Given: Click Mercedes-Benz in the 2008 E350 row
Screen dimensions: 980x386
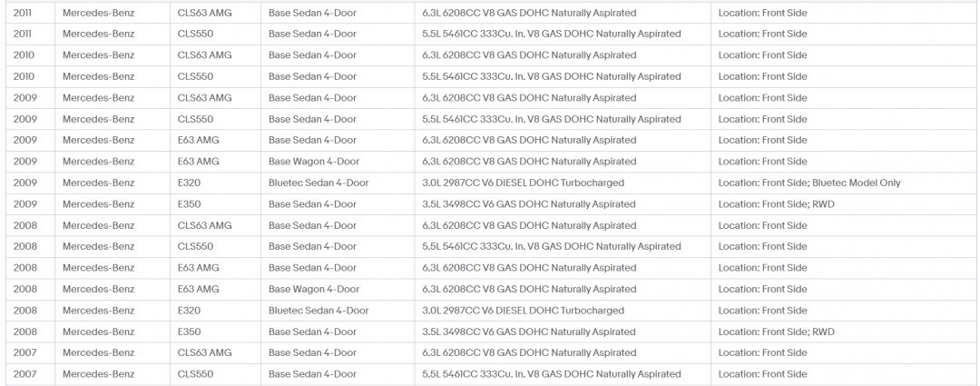Looking at the screenshot, I should coord(98,332).
